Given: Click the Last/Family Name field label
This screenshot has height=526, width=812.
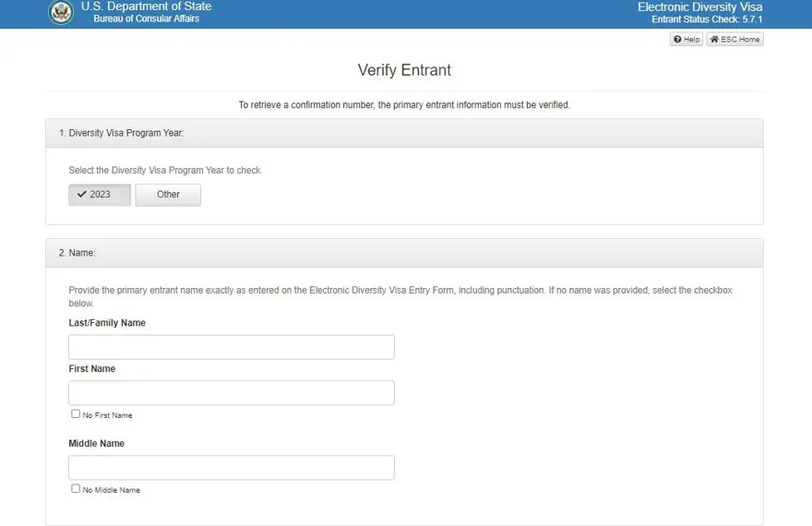Looking at the screenshot, I should [x=107, y=323].
